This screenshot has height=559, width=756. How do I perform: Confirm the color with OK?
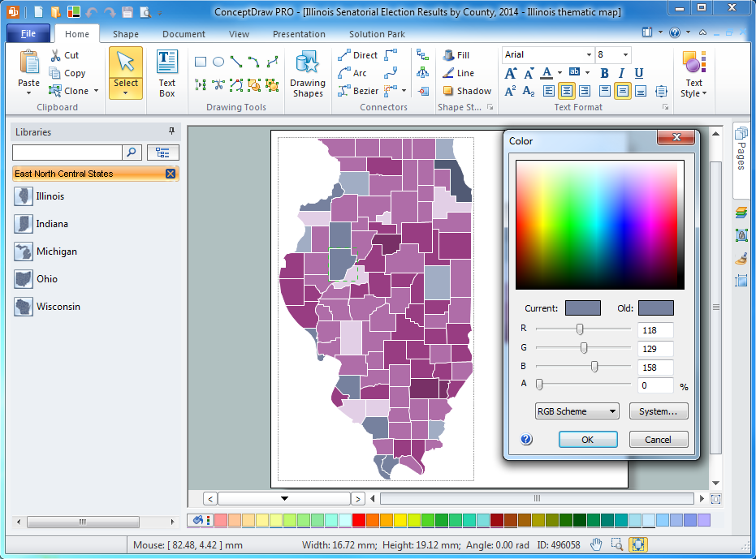(588, 439)
